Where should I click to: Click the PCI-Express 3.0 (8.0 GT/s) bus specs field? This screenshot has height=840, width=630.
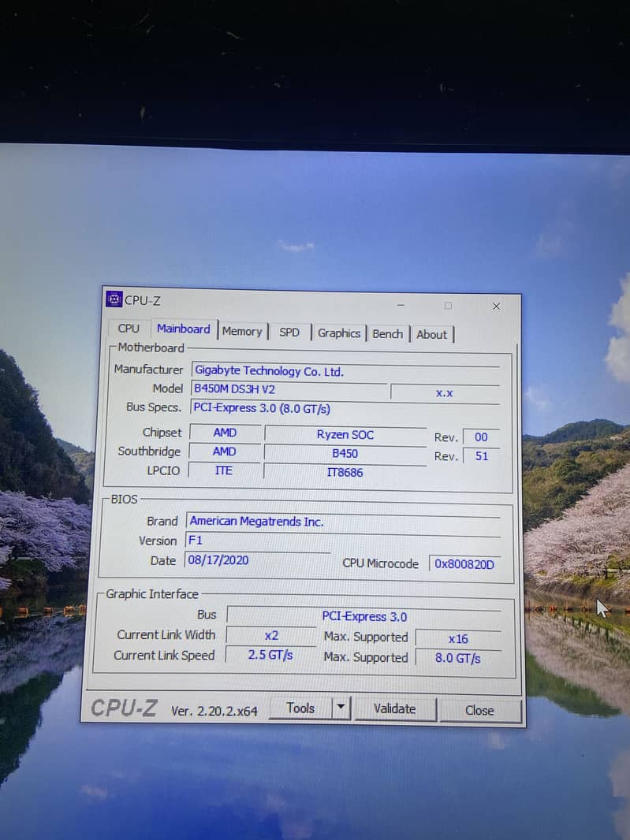pos(346,408)
